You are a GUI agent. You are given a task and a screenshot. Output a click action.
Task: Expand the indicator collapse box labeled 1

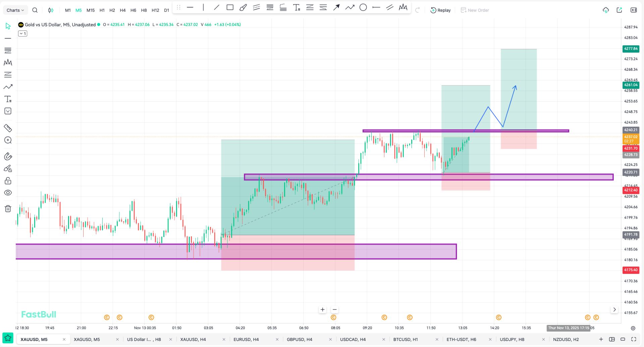22,34
